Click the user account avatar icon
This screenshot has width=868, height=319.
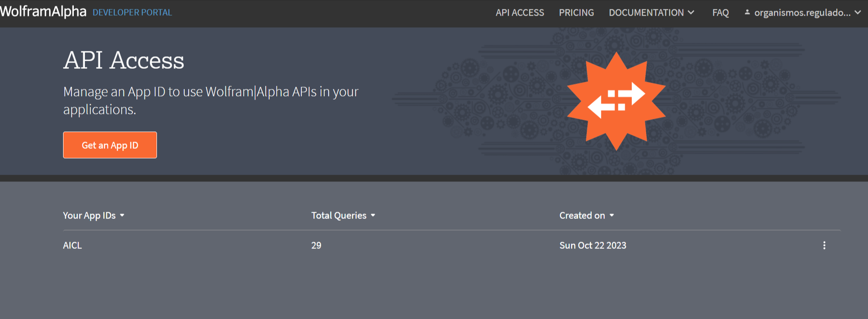pyautogui.click(x=747, y=13)
